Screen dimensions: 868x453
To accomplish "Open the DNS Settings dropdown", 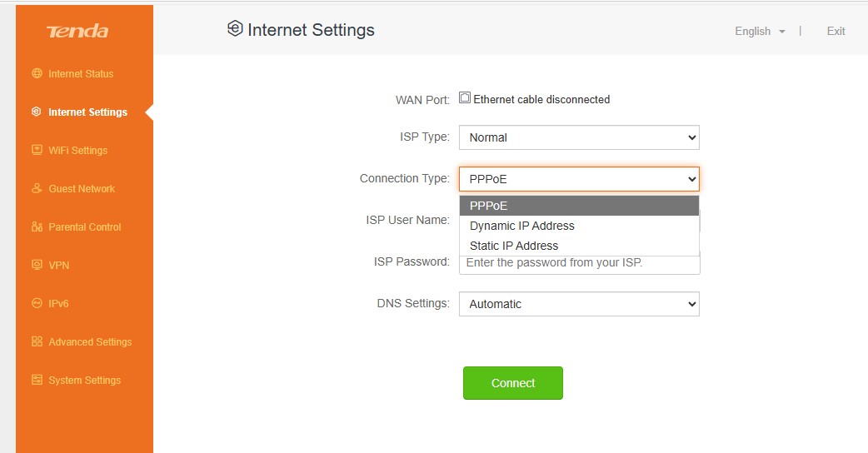I will [579, 304].
